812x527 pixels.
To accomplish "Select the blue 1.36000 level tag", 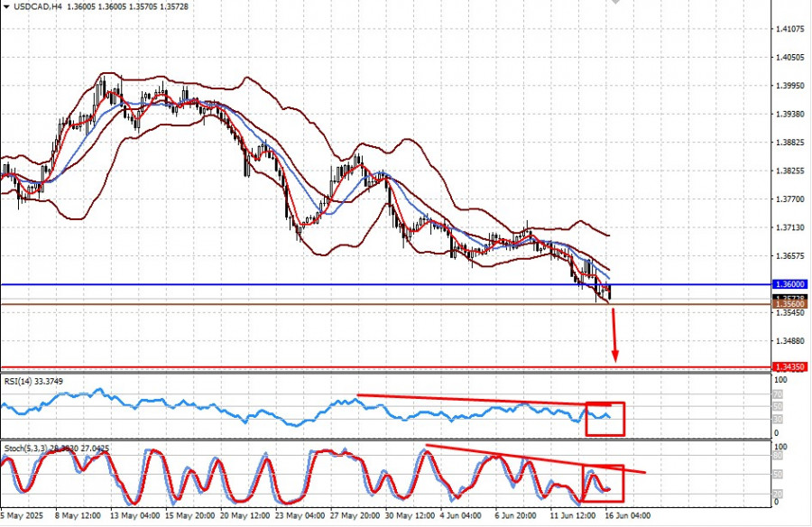I will [789, 284].
